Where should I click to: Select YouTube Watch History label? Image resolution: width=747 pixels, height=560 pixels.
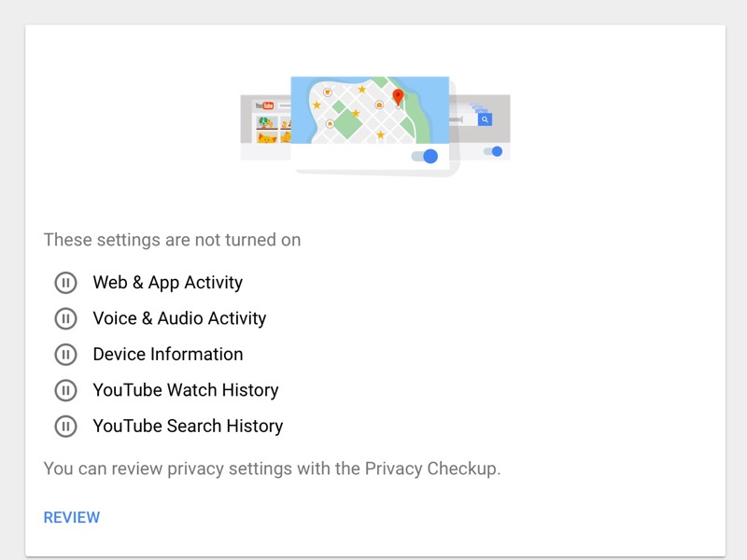coord(186,390)
